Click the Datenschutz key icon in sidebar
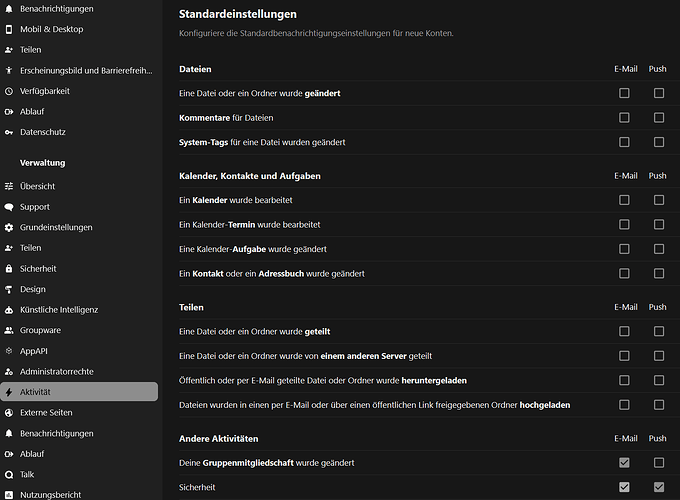 coord(9,132)
